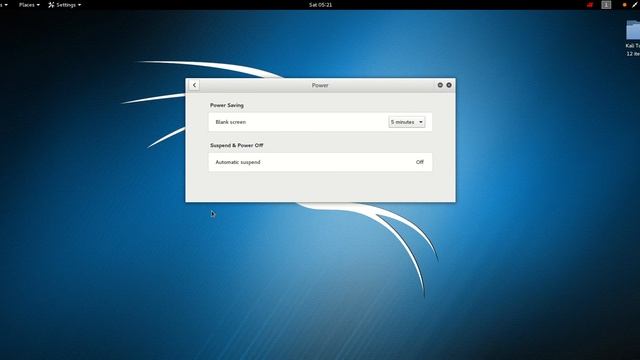Viewport: 640px width, 360px height.
Task: Open the Places menu in top bar
Action: click(29, 5)
